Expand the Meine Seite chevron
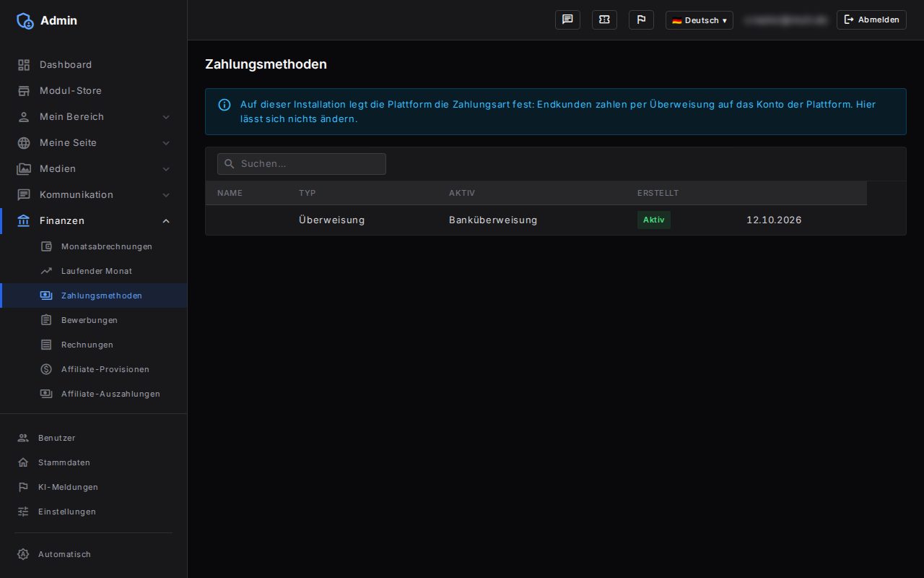 click(166, 143)
